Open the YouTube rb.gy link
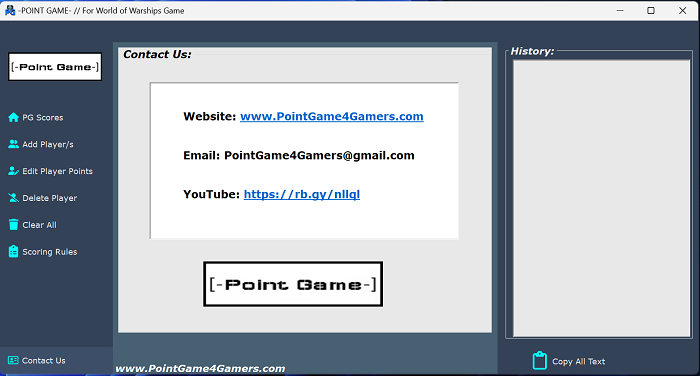This screenshot has width=700, height=376. 302,194
